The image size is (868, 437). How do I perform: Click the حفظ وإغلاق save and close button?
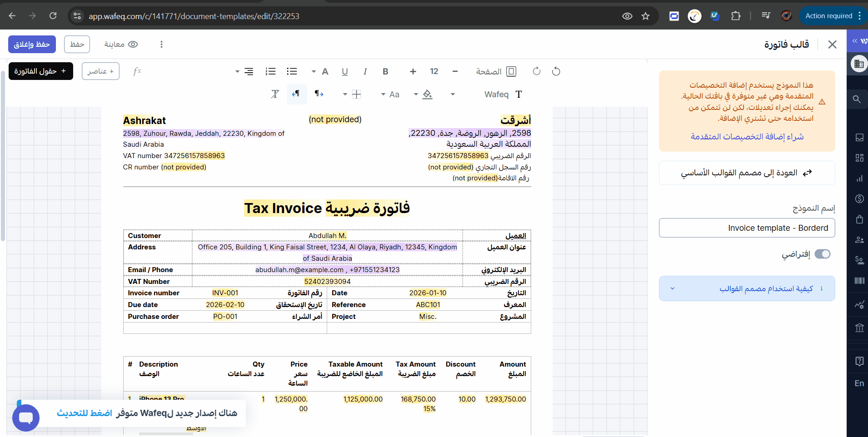coord(32,44)
